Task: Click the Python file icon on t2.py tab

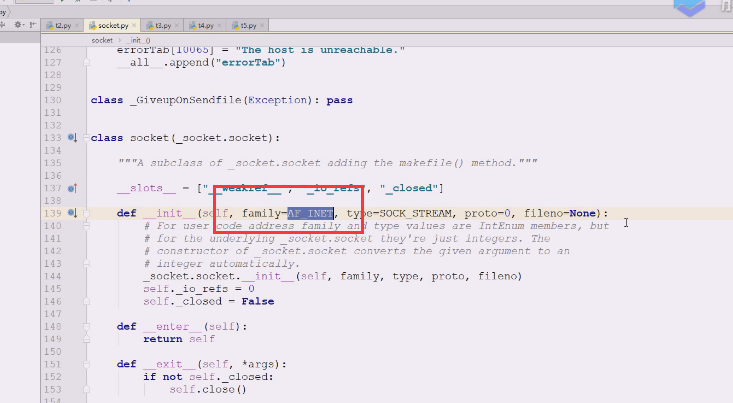Action: (x=50, y=25)
